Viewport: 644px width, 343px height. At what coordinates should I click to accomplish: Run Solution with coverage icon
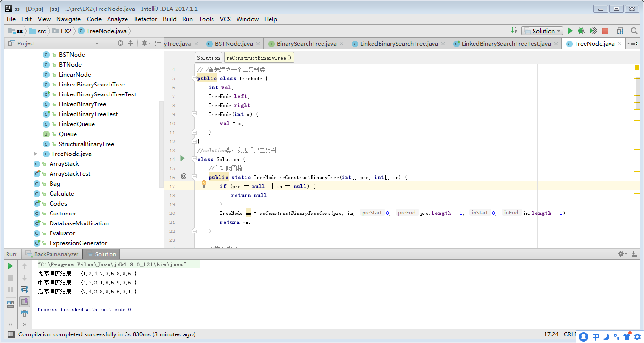click(x=593, y=31)
